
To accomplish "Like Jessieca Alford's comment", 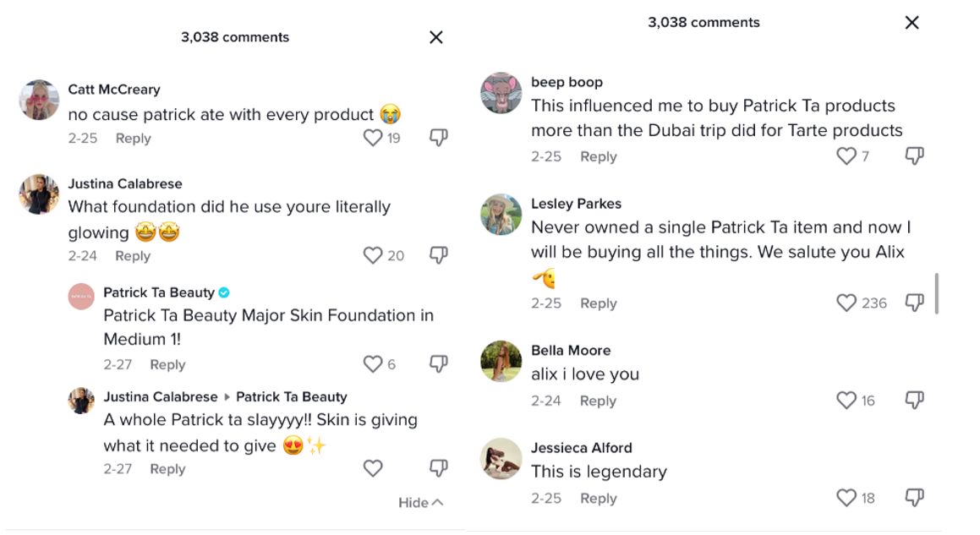I will coord(846,498).
